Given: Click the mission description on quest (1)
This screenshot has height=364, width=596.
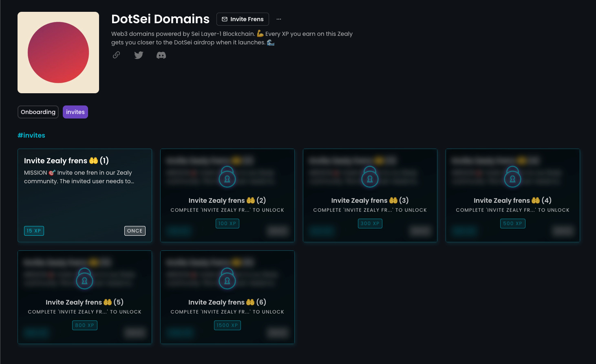Looking at the screenshot, I should 79,177.
